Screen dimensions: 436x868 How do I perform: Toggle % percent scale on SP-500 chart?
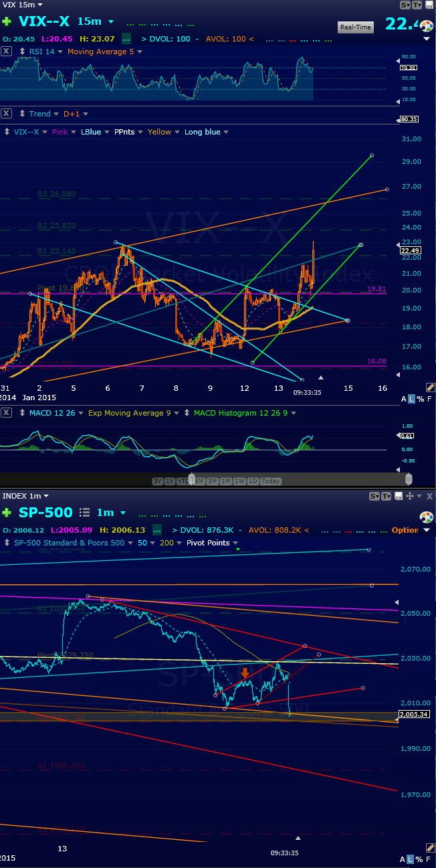click(420, 859)
